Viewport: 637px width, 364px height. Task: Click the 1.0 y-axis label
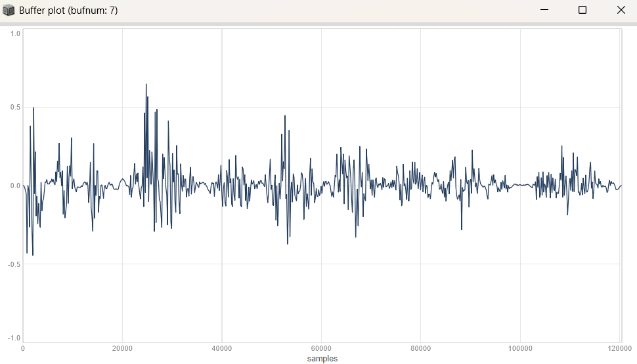click(x=16, y=33)
